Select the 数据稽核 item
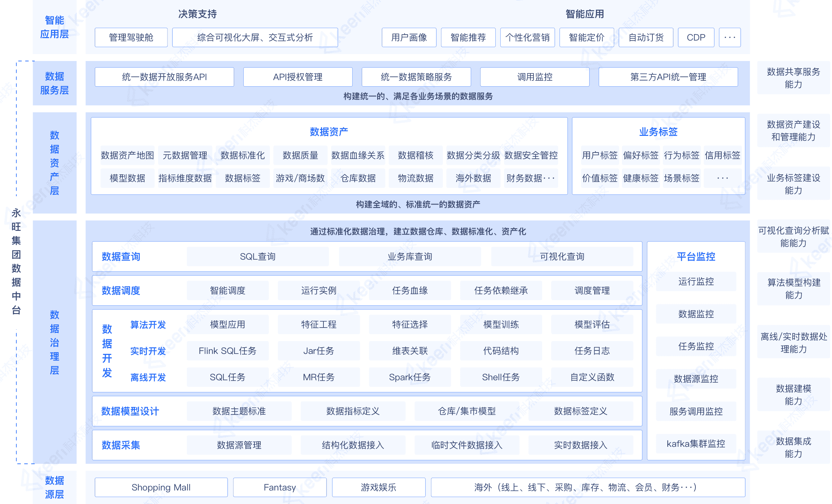832x504 pixels. 416,155
